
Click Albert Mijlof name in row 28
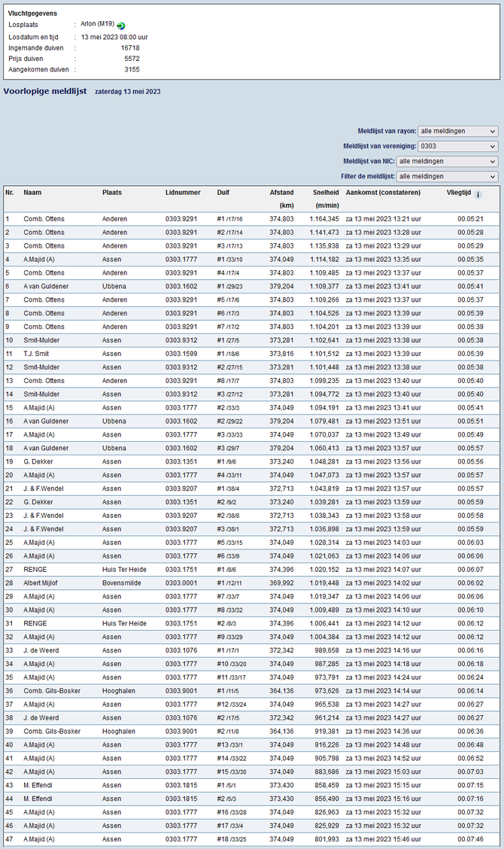(41, 583)
